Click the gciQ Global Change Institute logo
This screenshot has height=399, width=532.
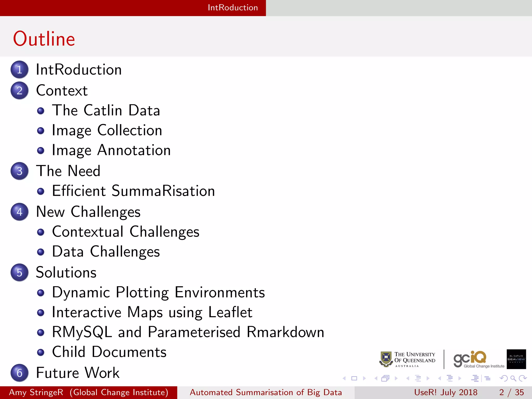(478, 359)
